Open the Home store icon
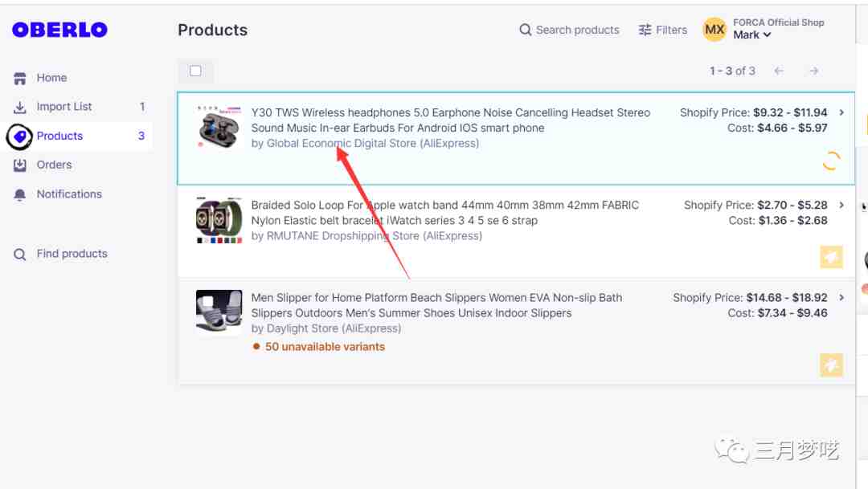 pos(20,78)
